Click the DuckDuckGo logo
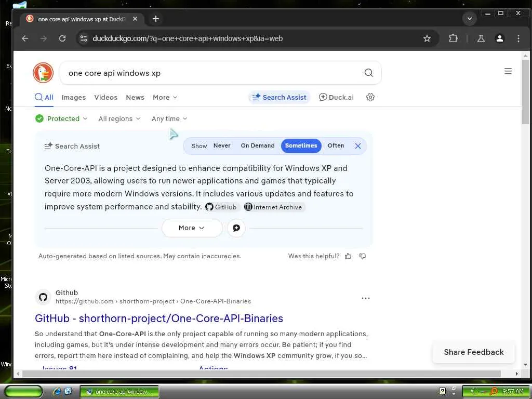 point(43,73)
